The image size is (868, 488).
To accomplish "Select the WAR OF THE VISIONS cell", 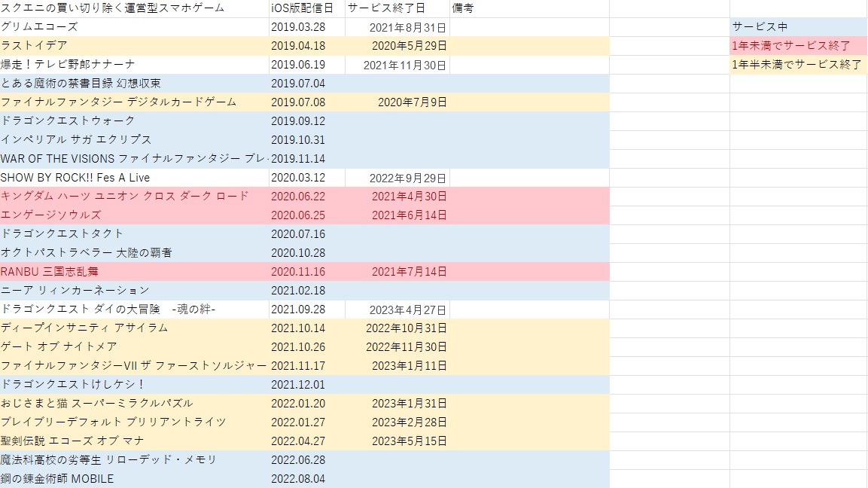I will tap(135, 159).
